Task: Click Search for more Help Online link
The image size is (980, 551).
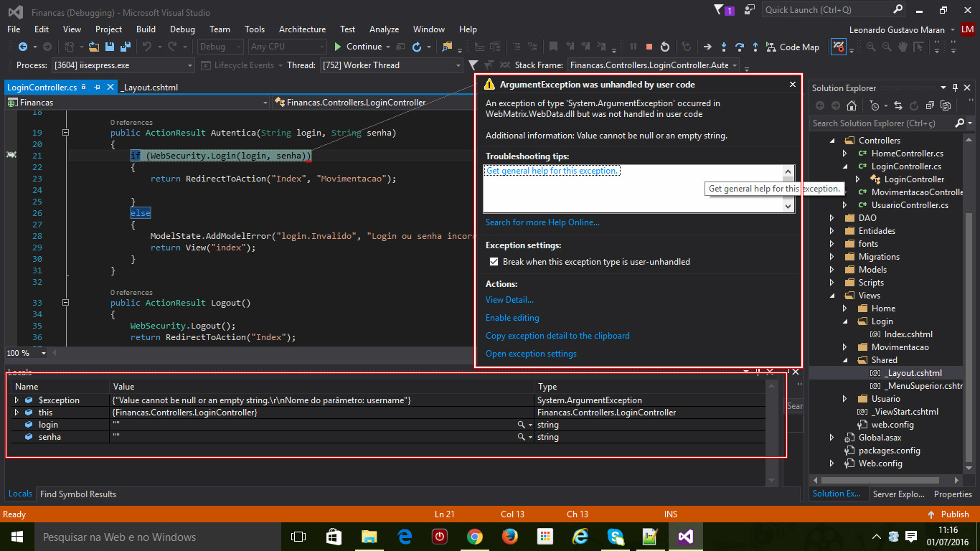Action: point(542,222)
